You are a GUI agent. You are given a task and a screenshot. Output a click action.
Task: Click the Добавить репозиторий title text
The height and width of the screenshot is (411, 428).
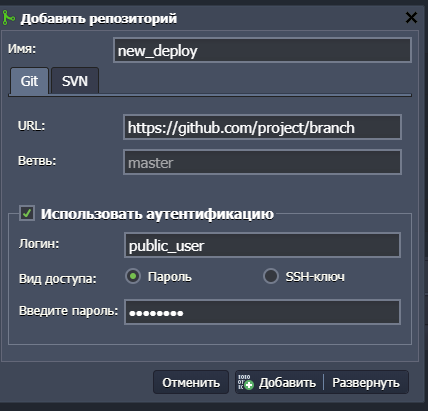coord(99,19)
